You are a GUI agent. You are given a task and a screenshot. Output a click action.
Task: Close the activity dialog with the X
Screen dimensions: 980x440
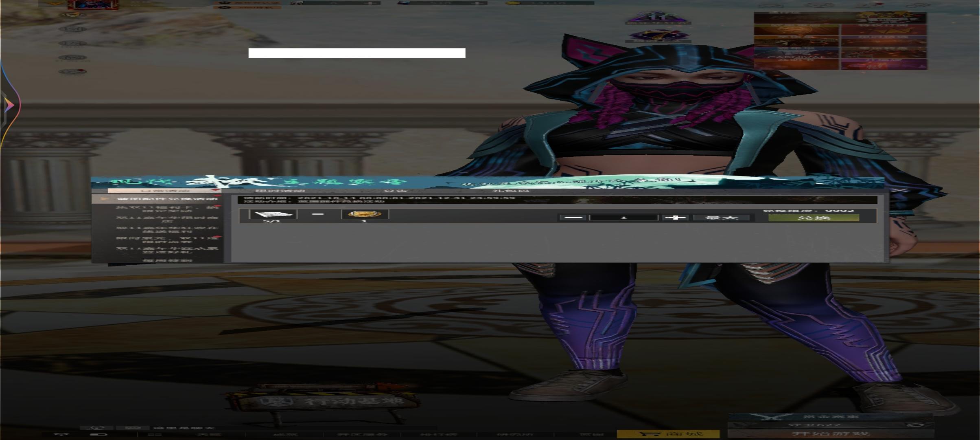click(900, 190)
